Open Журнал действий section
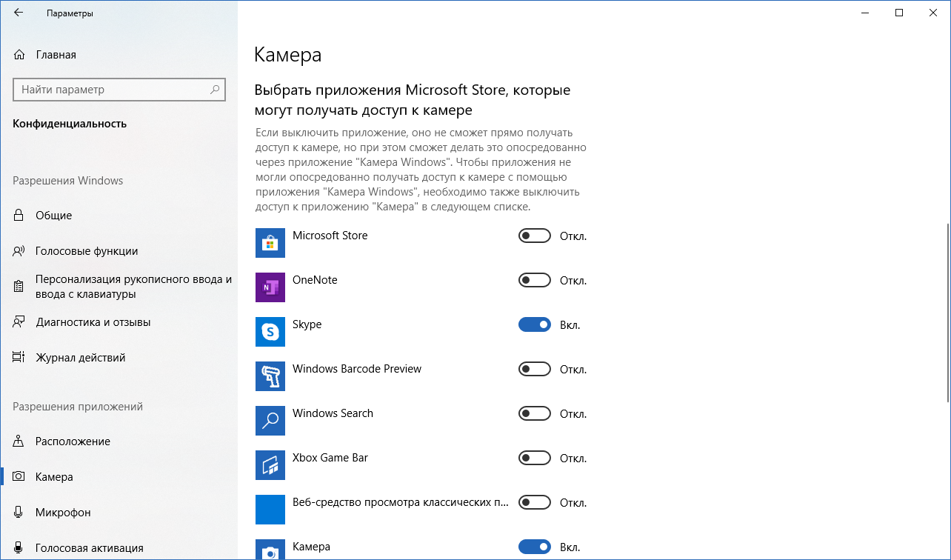 (x=119, y=358)
